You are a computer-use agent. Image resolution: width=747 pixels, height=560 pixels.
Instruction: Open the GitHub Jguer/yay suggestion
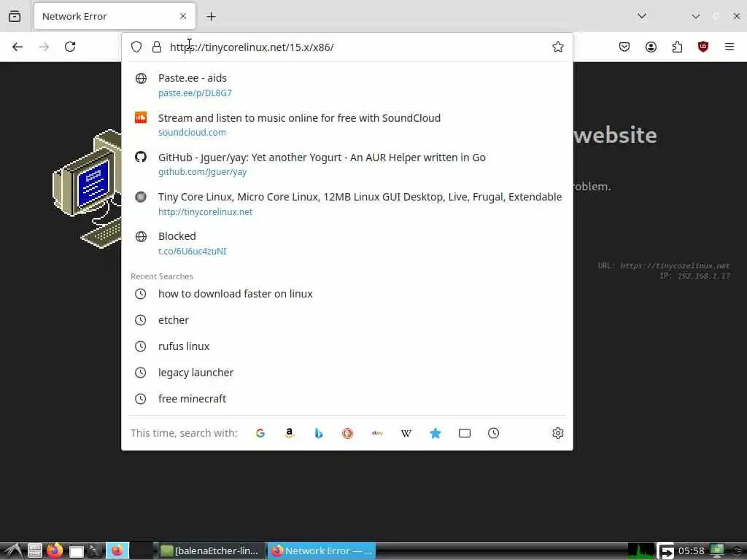(x=347, y=164)
